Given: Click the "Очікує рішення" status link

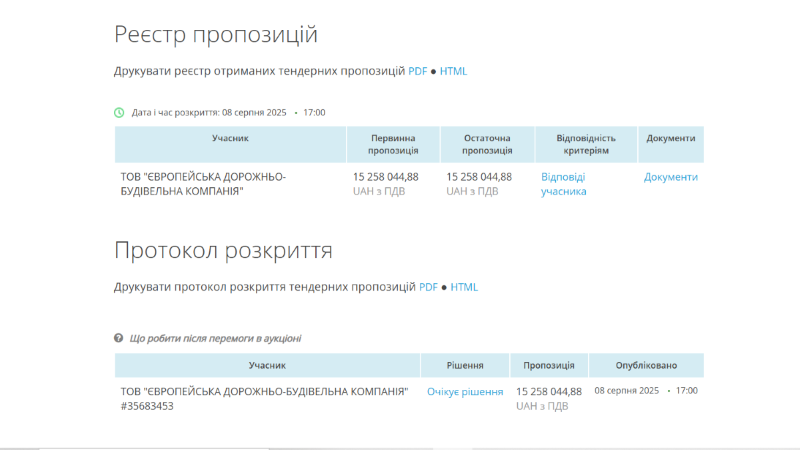Looking at the screenshot, I should coord(465,392).
